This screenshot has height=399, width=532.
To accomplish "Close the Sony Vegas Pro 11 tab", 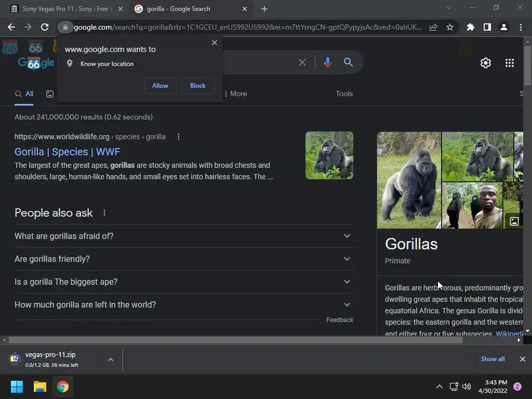I will pyautogui.click(x=121, y=9).
